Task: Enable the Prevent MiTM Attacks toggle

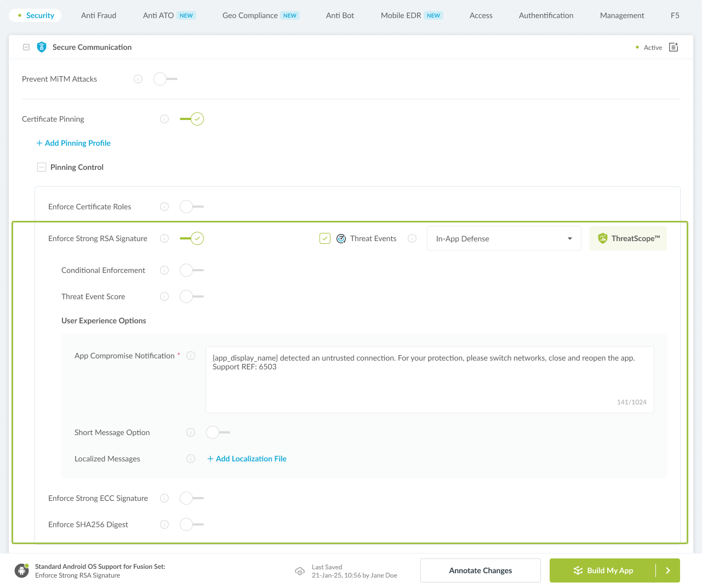Action: 159,79
